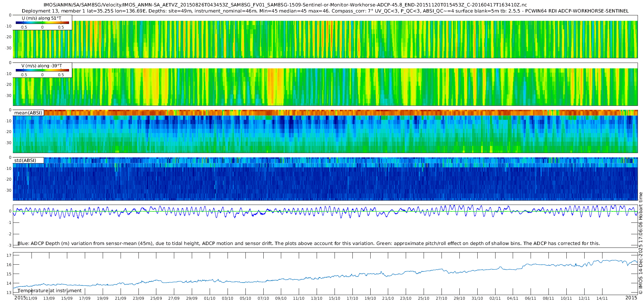This screenshot has height=304, width=644.
Task: Click the 11/09 date tick label
Action: point(31,298)
